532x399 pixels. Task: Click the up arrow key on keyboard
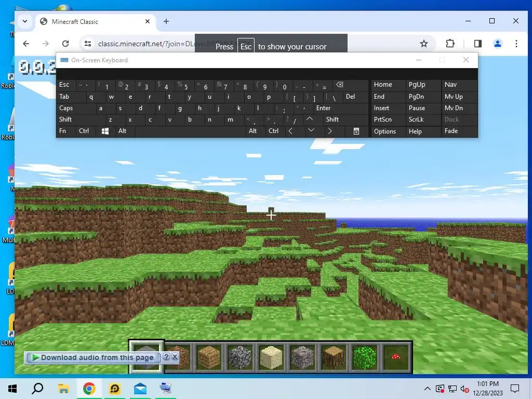tap(310, 119)
